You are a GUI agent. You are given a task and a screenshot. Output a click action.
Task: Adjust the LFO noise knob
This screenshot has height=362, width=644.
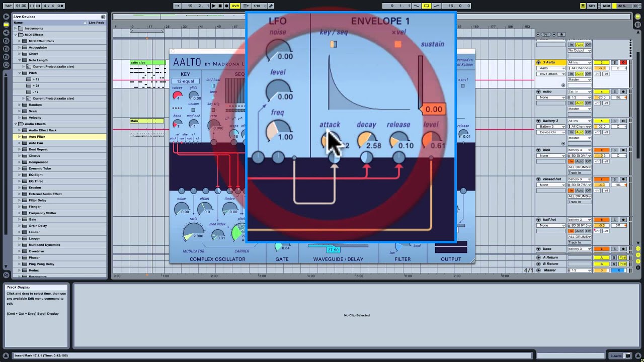(278, 50)
